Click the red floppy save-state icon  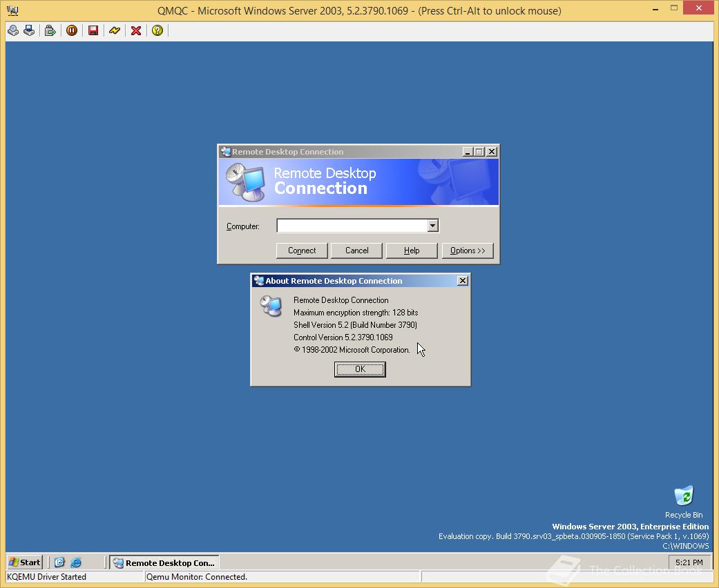[93, 30]
